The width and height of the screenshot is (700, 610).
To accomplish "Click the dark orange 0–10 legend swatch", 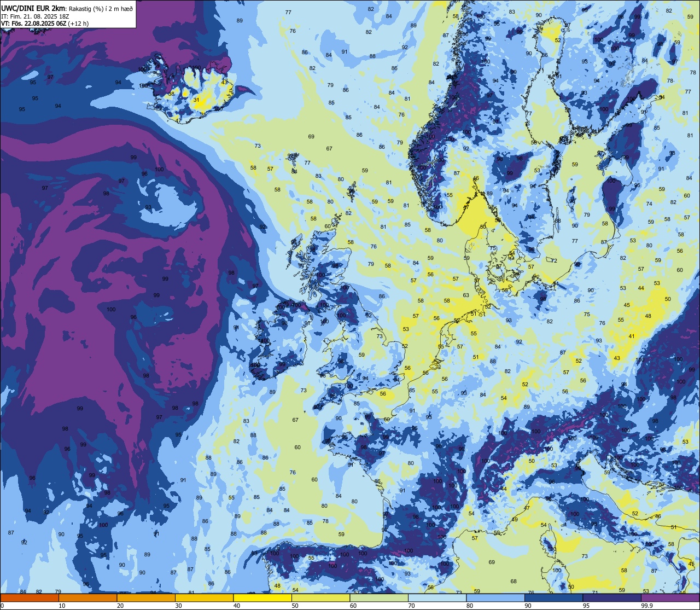I will (30, 597).
